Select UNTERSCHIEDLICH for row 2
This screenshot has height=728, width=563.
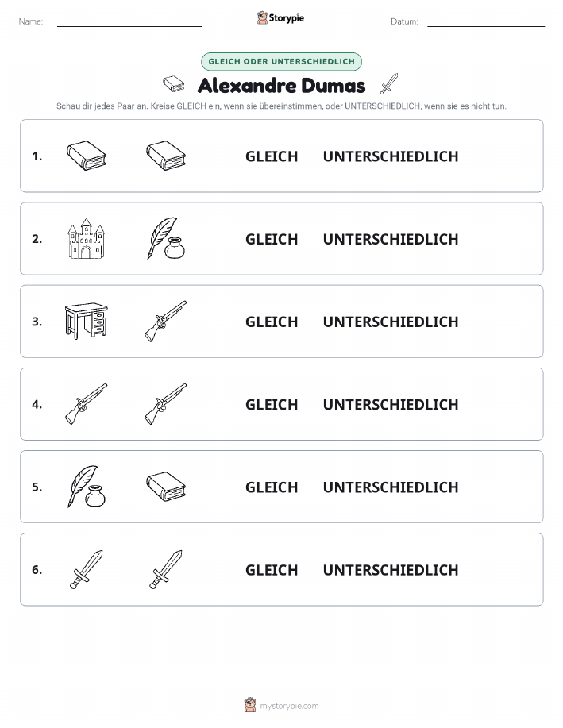click(391, 239)
